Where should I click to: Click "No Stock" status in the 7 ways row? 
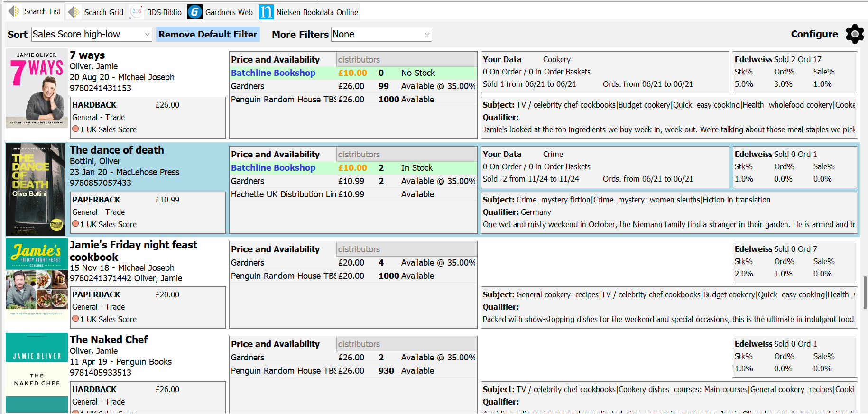(418, 73)
